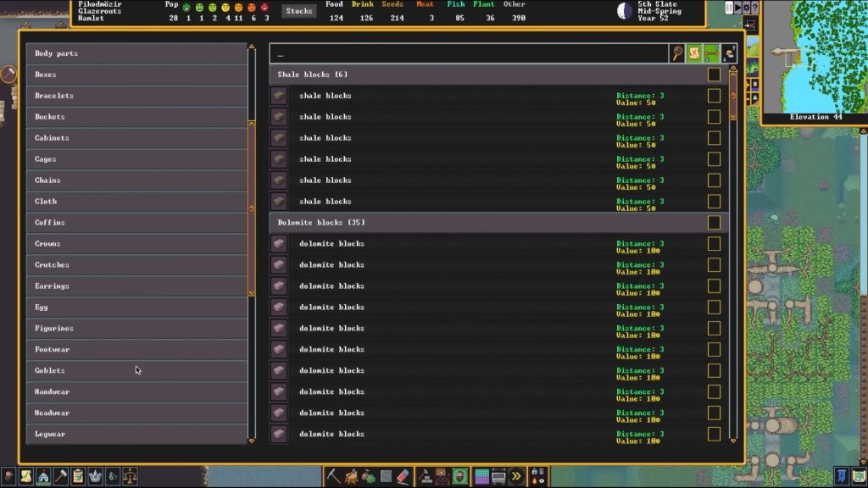The height and width of the screenshot is (488, 868).
Task: Click the sort-by-value coins icon
Action: [x=729, y=53]
